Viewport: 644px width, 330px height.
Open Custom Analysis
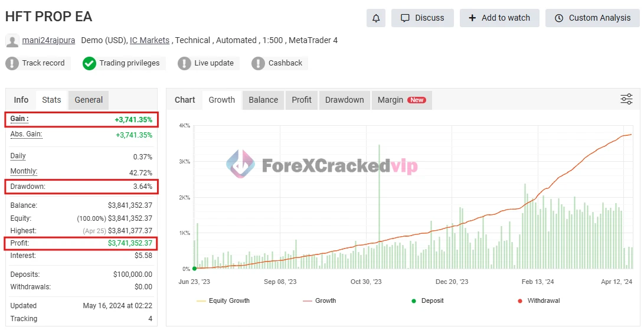click(x=592, y=18)
